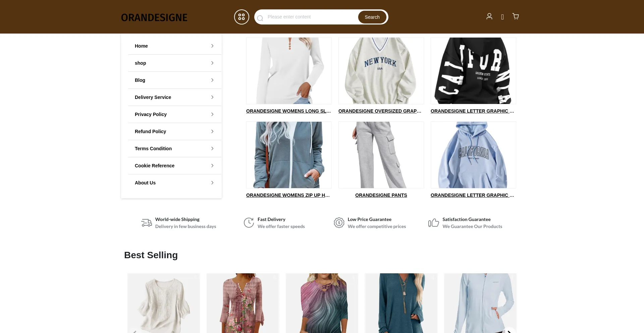Image resolution: width=644 pixels, height=333 pixels.
Task: Expand the Delivery Service chevron
Action: point(212,97)
